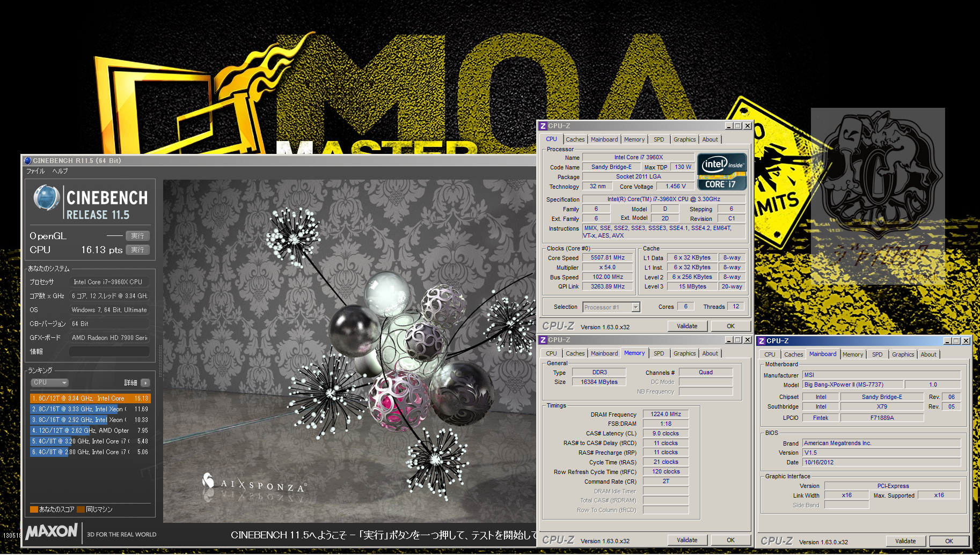Screen dimensions: 980x555
Task: Click the Z icon of CPU-Z Mainboard window
Action: pos(762,341)
